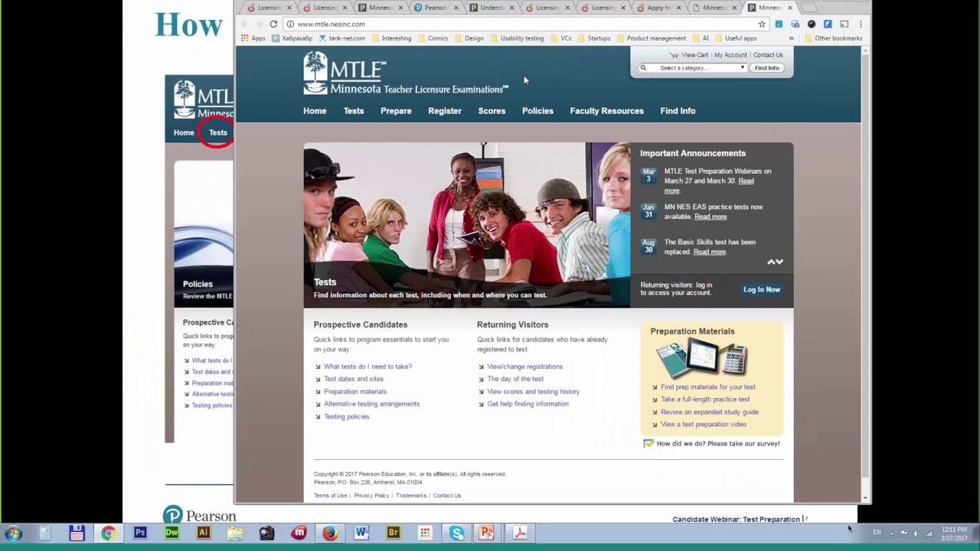Click the cast-style extension icon in toolbar

tap(844, 24)
